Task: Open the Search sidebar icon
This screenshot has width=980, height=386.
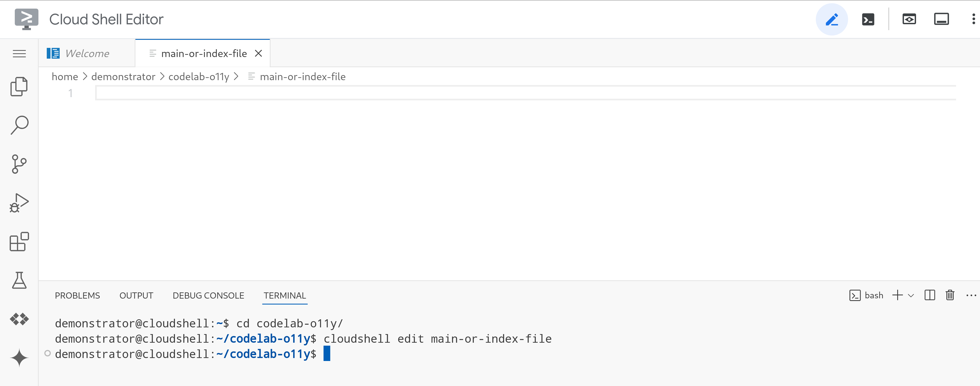Action: click(19, 125)
